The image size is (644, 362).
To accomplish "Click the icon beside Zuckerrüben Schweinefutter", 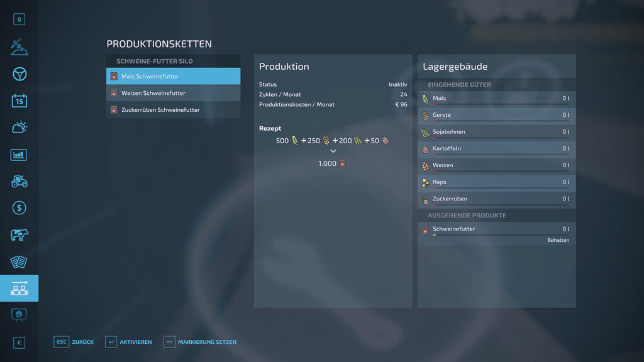I will pos(114,110).
